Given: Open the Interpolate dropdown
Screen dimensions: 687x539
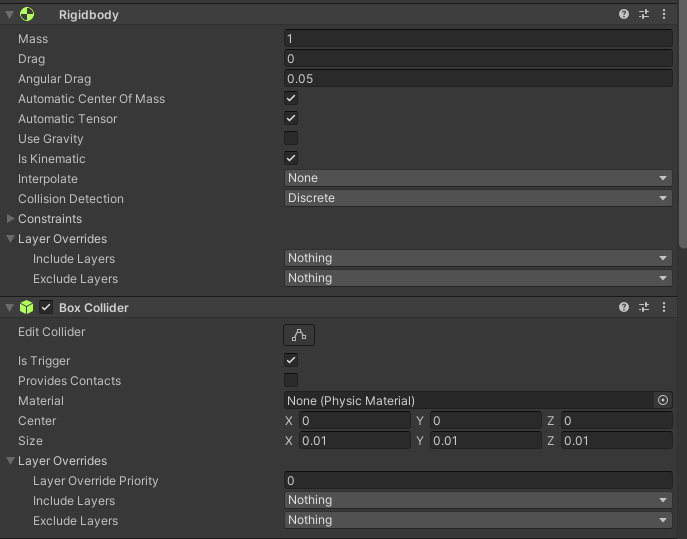Looking at the screenshot, I should pos(478,179).
